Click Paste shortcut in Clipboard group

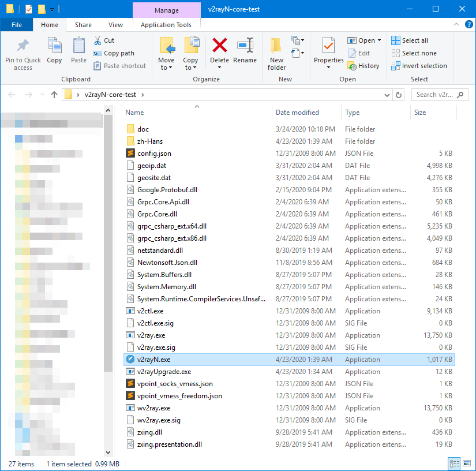(x=119, y=66)
